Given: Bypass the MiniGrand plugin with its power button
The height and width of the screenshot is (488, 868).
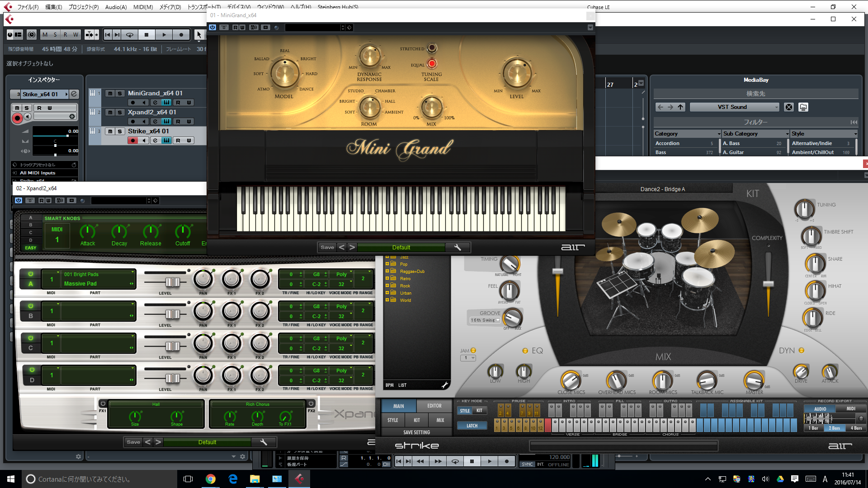Looking at the screenshot, I should point(212,28).
